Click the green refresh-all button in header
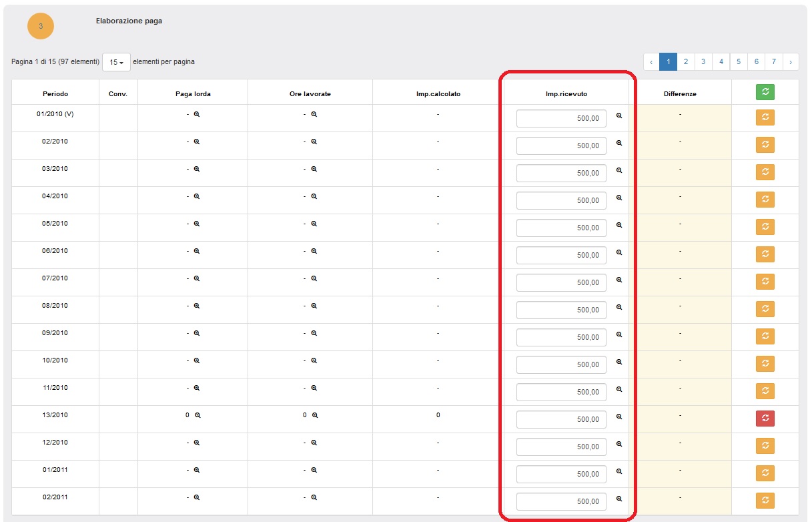This screenshot has height=522, width=812. 765,92
